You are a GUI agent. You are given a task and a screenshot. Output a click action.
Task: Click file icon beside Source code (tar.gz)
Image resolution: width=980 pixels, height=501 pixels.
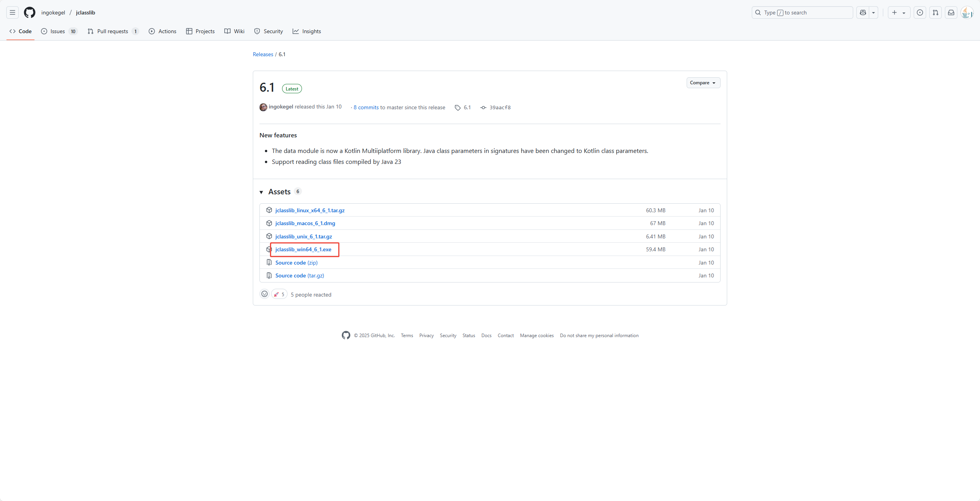[x=269, y=275]
